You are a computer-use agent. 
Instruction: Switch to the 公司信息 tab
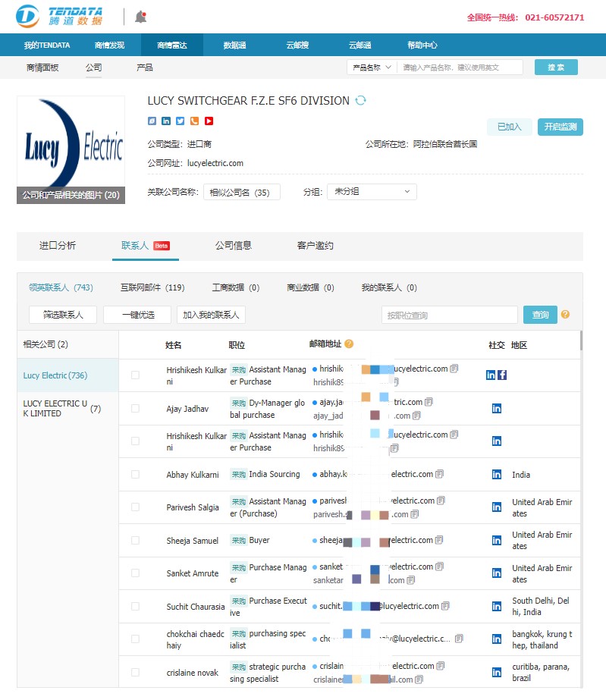(233, 246)
